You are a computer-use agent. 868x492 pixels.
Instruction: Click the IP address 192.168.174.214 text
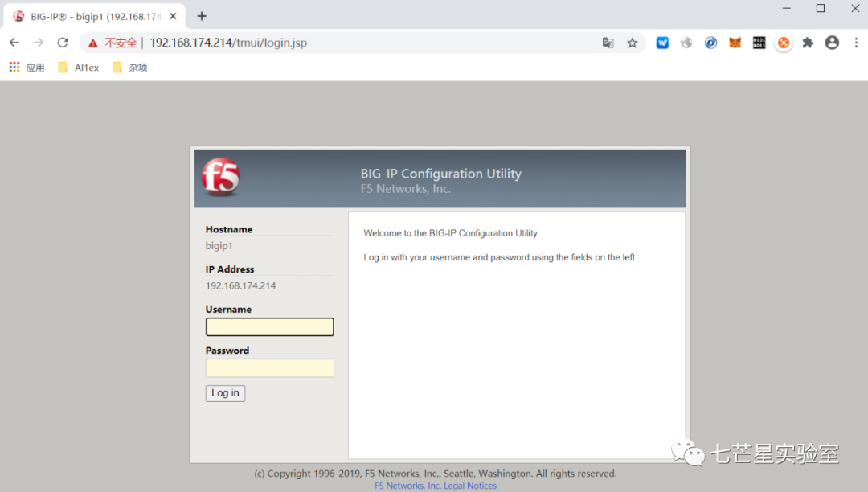(241, 285)
